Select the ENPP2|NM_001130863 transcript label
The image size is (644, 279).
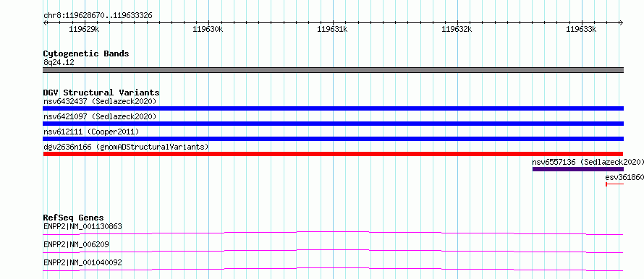point(82,226)
